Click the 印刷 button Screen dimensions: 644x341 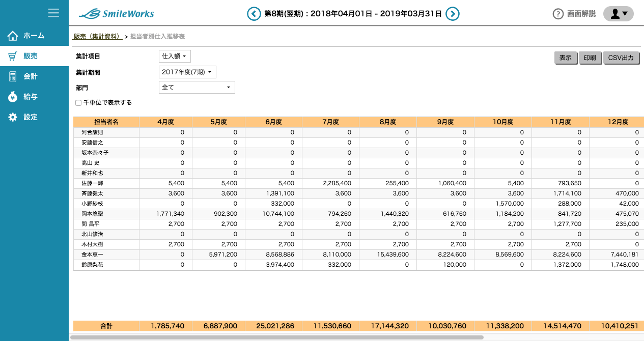tap(590, 58)
